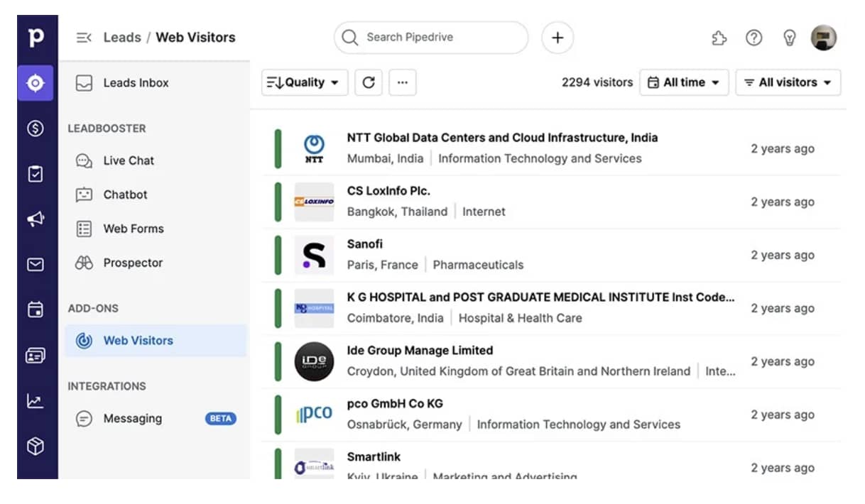Viewport: 865px width, 504px height.
Task: Open the Insights chart icon in sidebar
Action: 36,401
